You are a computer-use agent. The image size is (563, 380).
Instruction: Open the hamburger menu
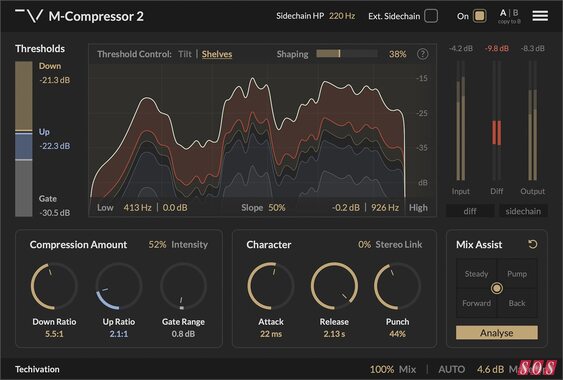pyautogui.click(x=540, y=16)
